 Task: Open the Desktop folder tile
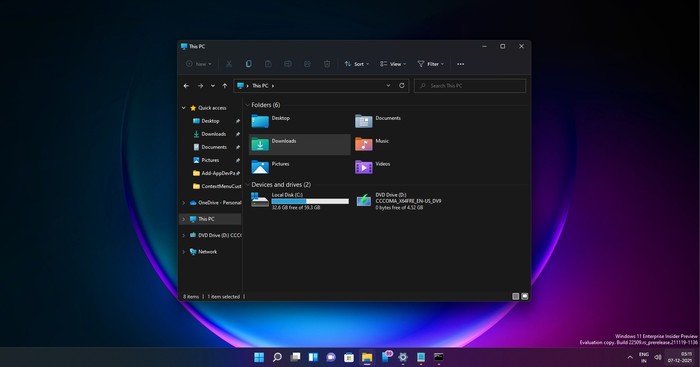pyautogui.click(x=299, y=121)
